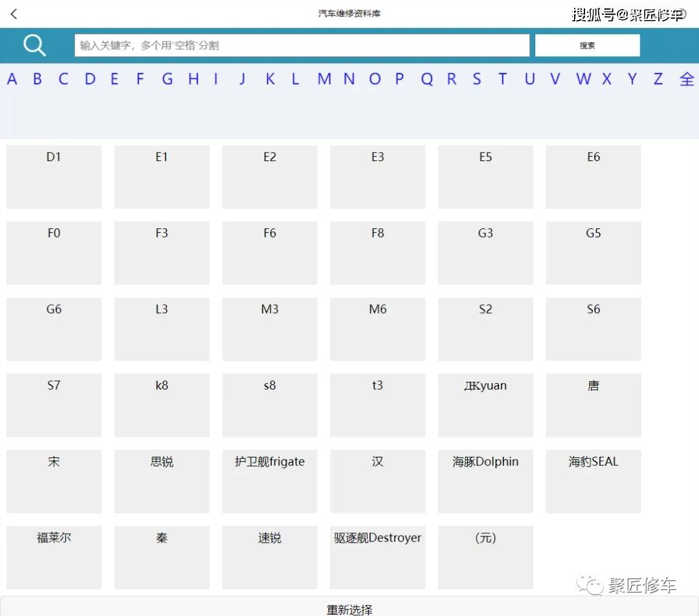Filter by letter F

coord(140,79)
